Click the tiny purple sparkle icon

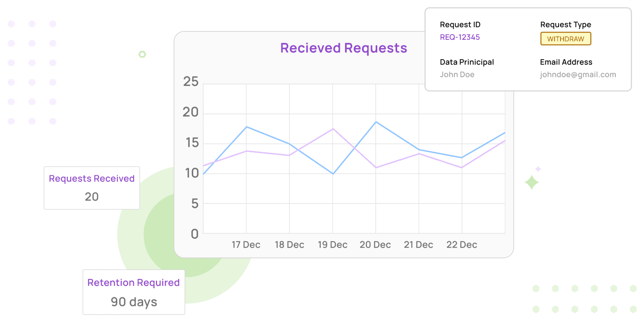click(538, 169)
